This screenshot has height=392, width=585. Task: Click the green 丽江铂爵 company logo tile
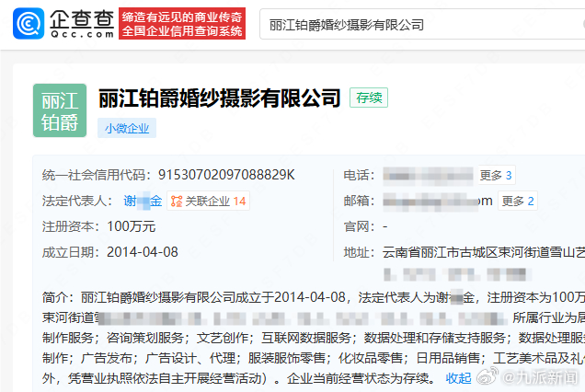coord(60,110)
